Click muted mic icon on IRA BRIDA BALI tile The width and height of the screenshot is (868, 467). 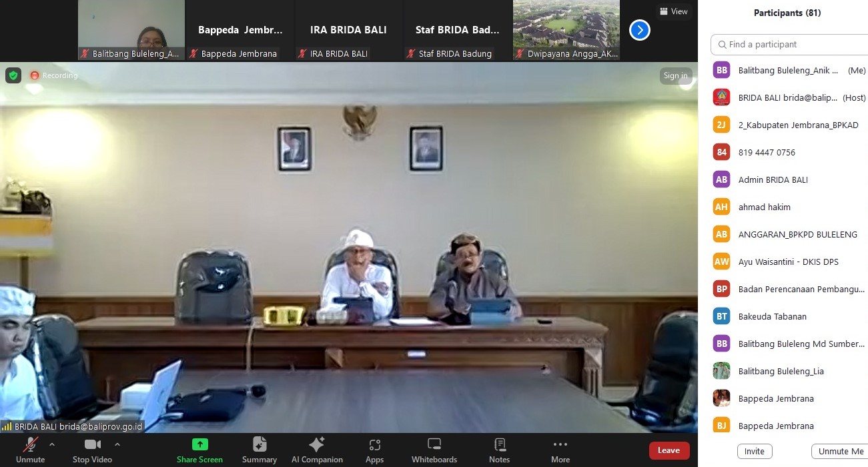point(303,53)
